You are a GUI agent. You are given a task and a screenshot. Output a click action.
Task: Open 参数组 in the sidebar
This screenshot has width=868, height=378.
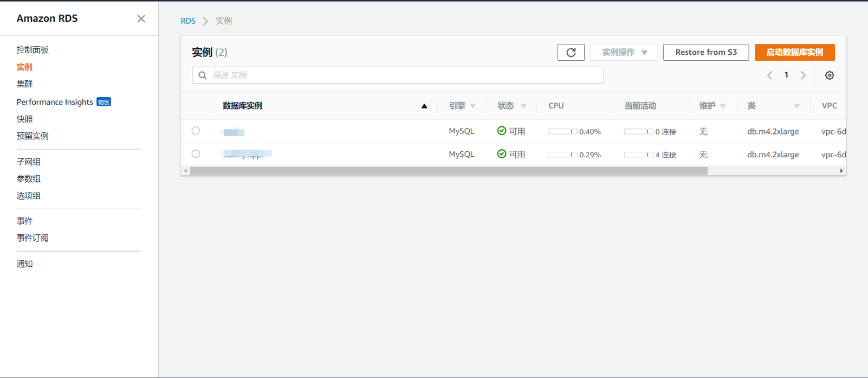(x=28, y=178)
